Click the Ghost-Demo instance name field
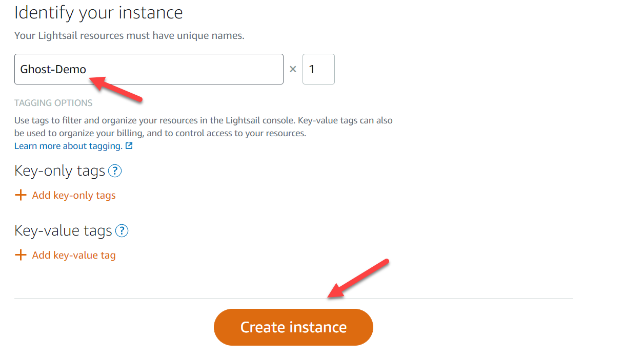 point(149,69)
